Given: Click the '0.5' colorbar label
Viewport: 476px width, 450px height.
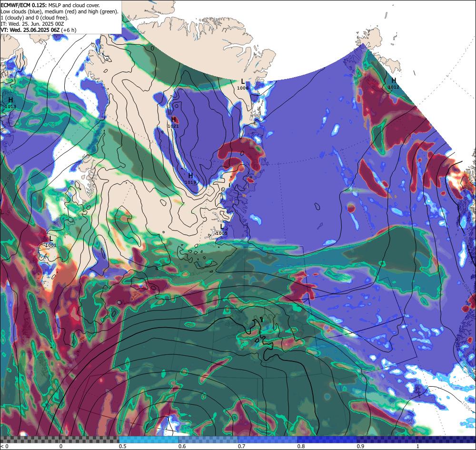Looking at the screenshot, I should point(123,446).
